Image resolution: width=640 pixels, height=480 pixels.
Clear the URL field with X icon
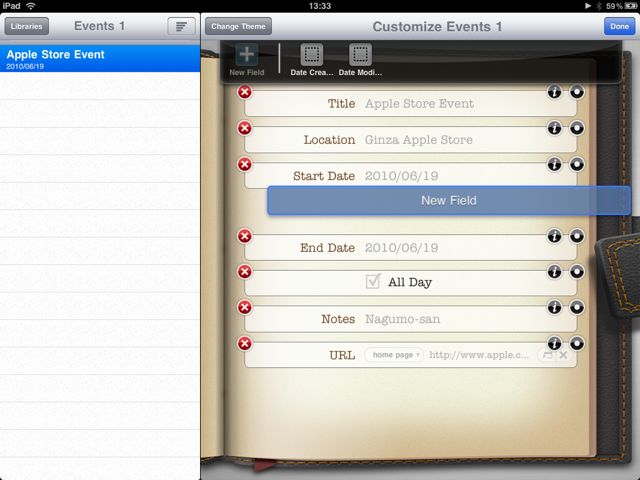tap(563, 355)
